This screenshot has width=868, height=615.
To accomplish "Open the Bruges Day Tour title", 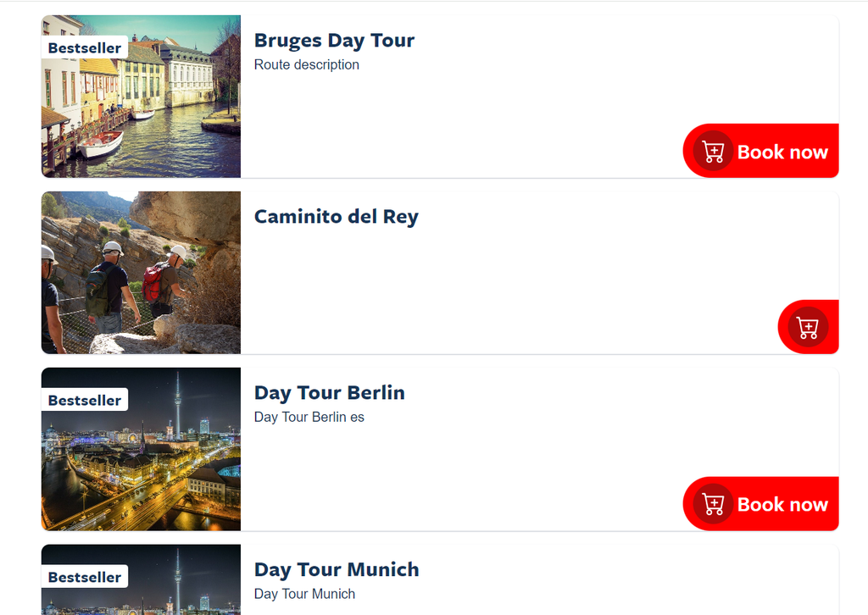I will [x=334, y=41].
